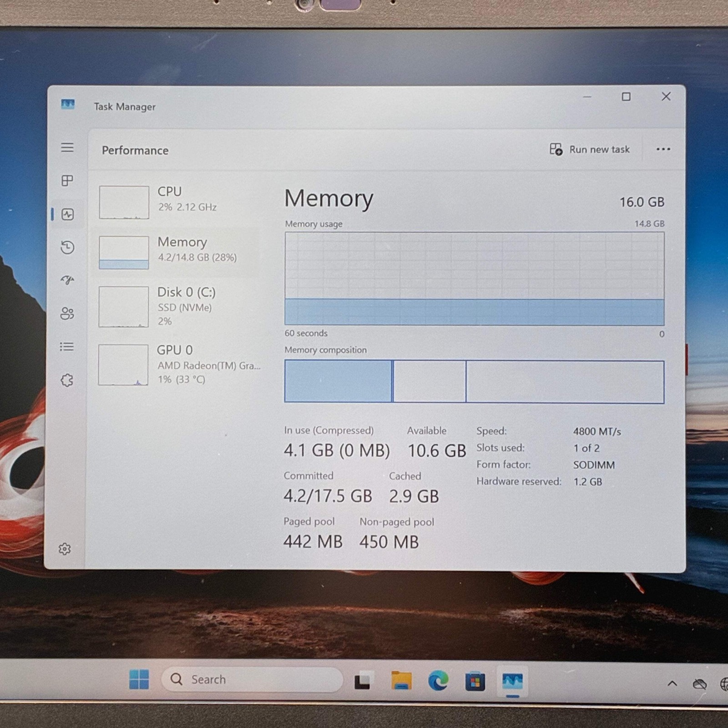
Task: Click the Memory usage graph
Action: coord(475,278)
